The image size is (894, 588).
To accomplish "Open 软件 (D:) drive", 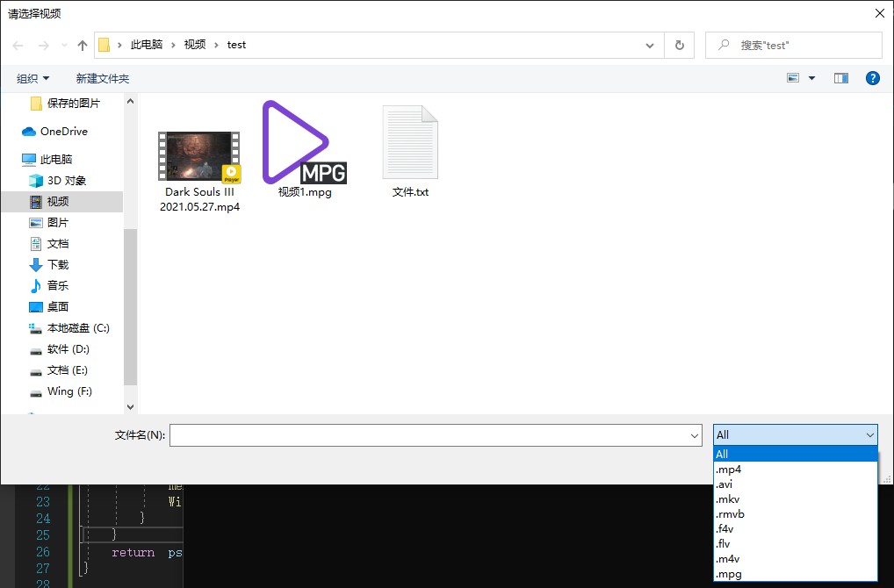I will point(60,349).
